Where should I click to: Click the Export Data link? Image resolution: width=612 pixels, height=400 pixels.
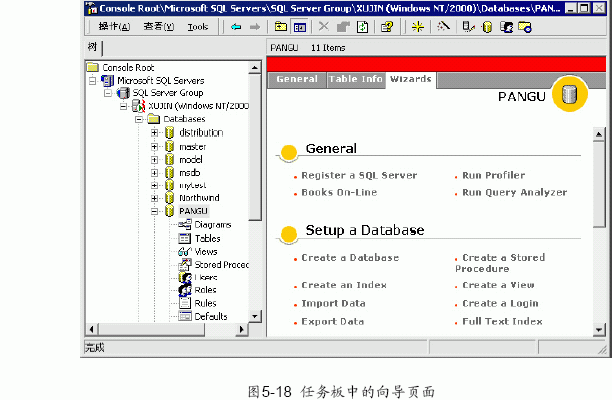pyautogui.click(x=333, y=322)
